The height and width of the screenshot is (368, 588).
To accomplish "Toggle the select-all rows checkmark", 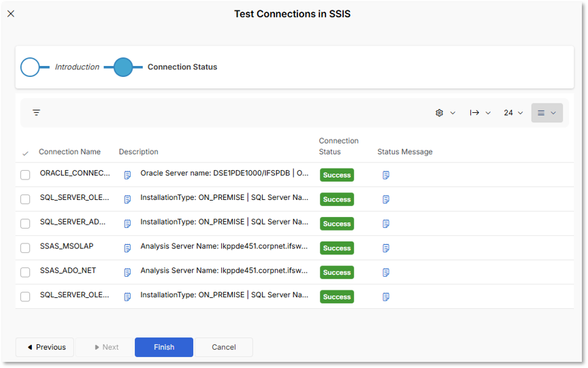I will (x=25, y=153).
